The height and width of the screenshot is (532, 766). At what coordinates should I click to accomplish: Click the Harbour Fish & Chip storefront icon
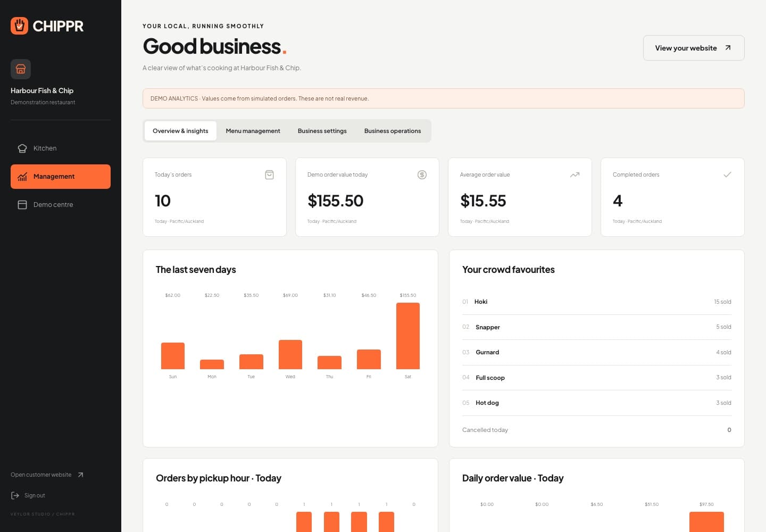pos(21,69)
